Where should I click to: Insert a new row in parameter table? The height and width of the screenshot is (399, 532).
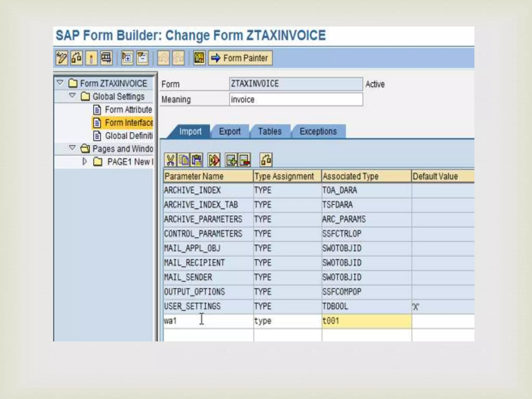231,160
